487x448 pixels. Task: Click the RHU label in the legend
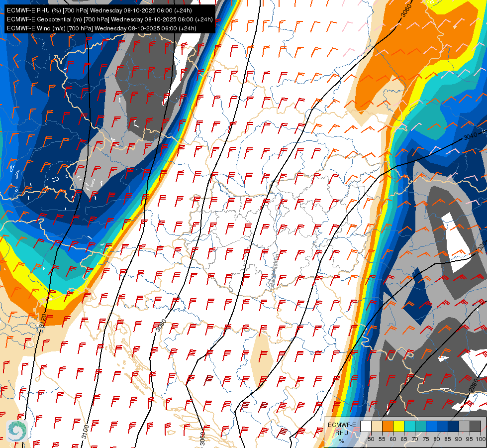342,433
